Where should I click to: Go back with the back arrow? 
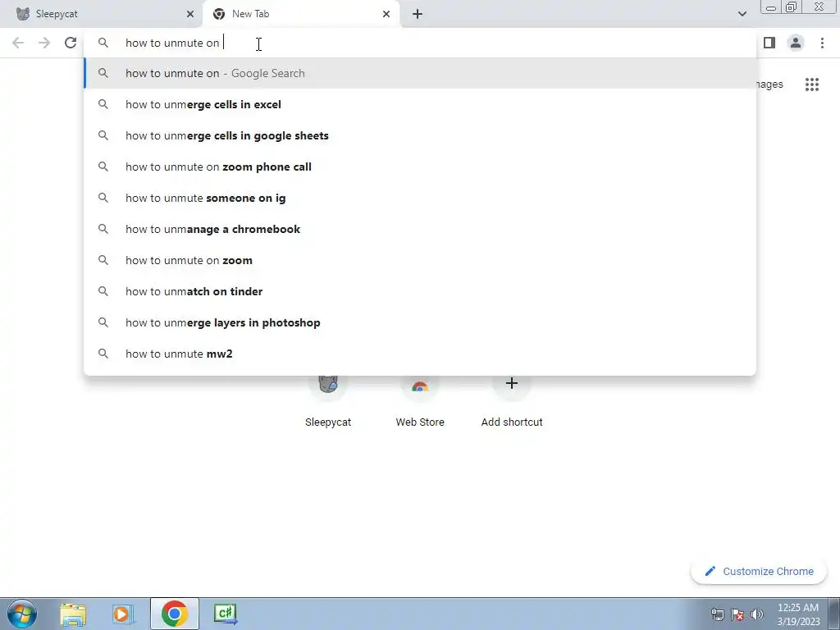tap(18, 43)
